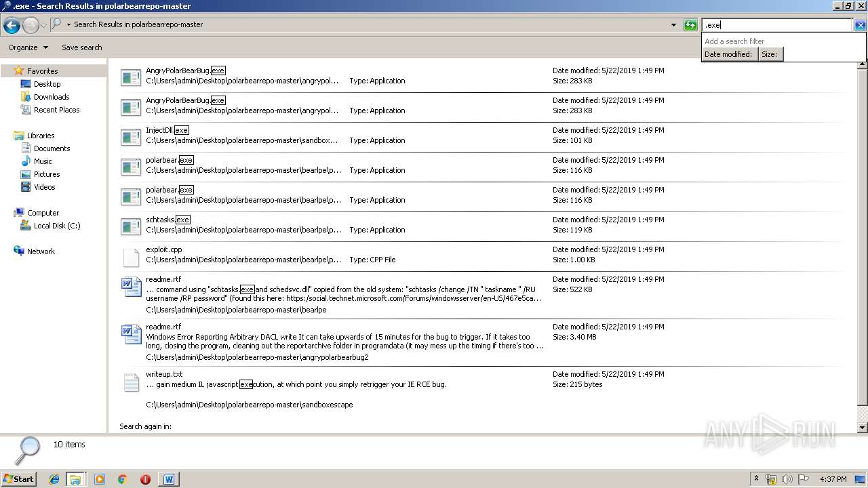
Task: Click results list scroll down arrow
Action: tap(863, 428)
